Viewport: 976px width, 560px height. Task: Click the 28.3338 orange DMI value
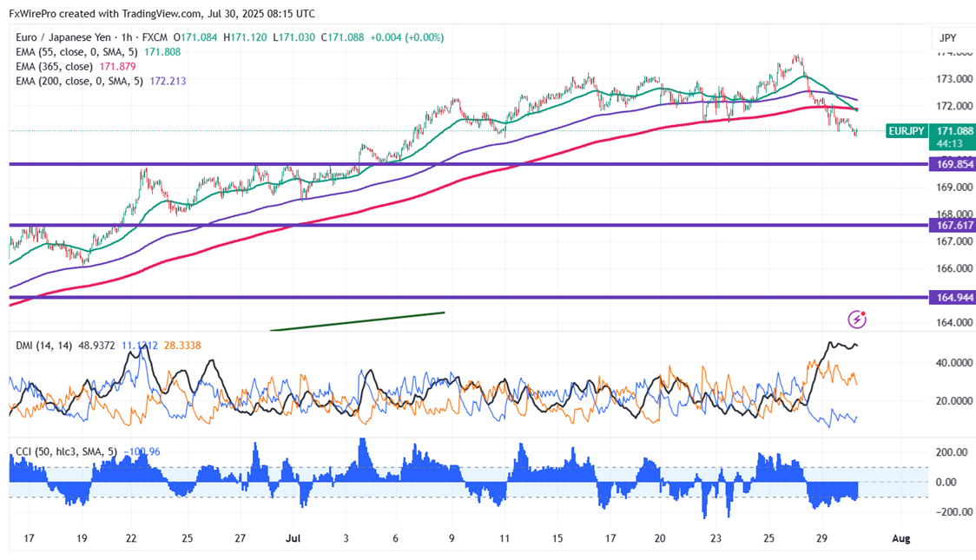[182, 346]
